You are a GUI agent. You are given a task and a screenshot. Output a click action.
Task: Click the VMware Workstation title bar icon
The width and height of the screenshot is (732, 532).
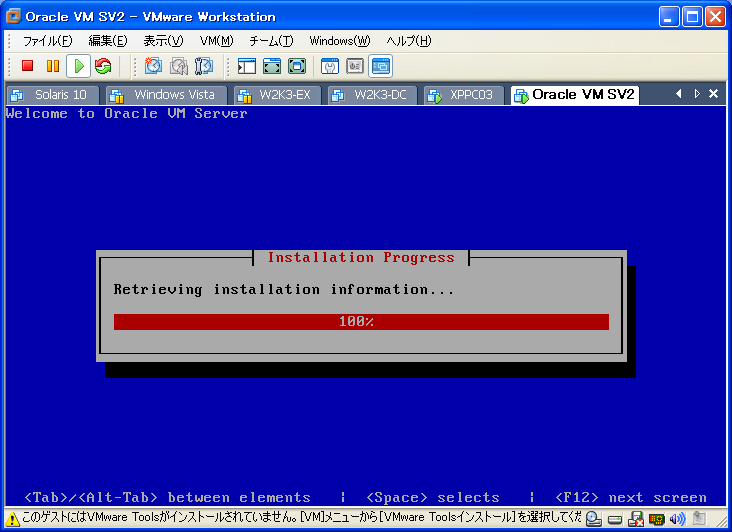pyautogui.click(x=14, y=16)
